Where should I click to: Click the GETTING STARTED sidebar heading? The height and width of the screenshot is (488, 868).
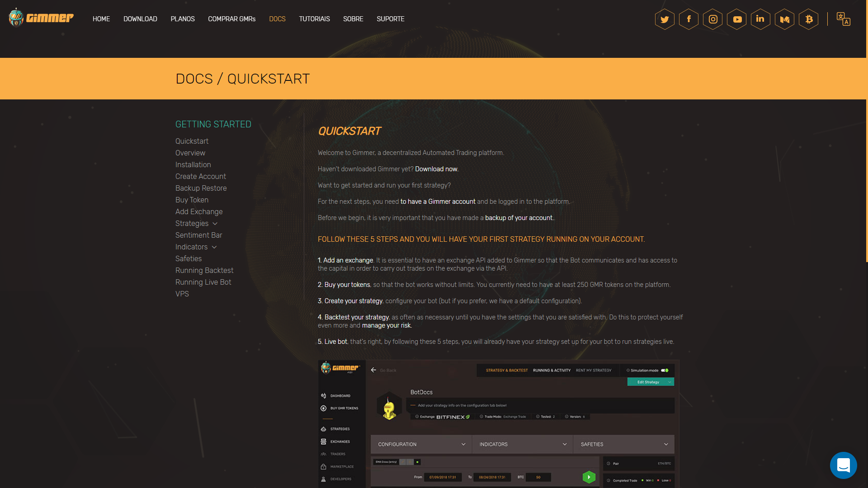pos(213,124)
